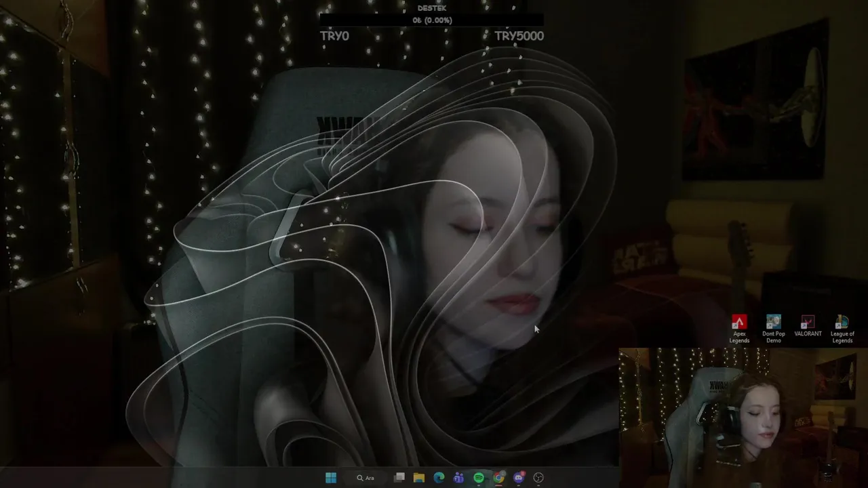Open the Windows Start menu
The width and height of the screenshot is (868, 488).
[x=331, y=478]
